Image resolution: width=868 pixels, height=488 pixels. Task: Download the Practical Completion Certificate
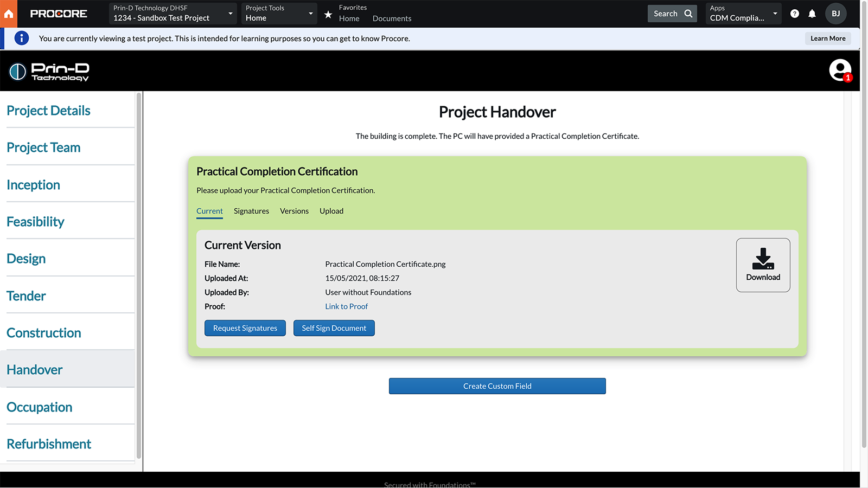[x=763, y=265]
